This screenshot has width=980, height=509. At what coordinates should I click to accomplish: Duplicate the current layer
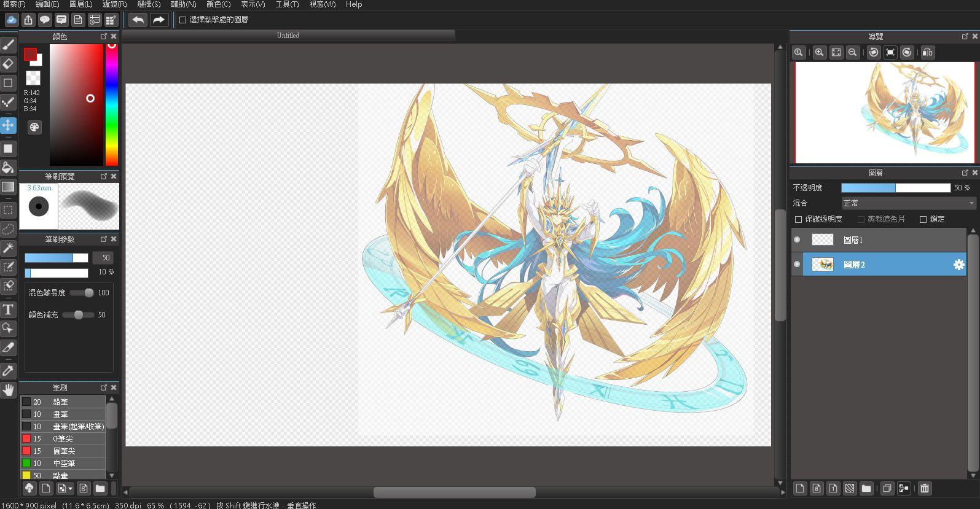point(887,488)
